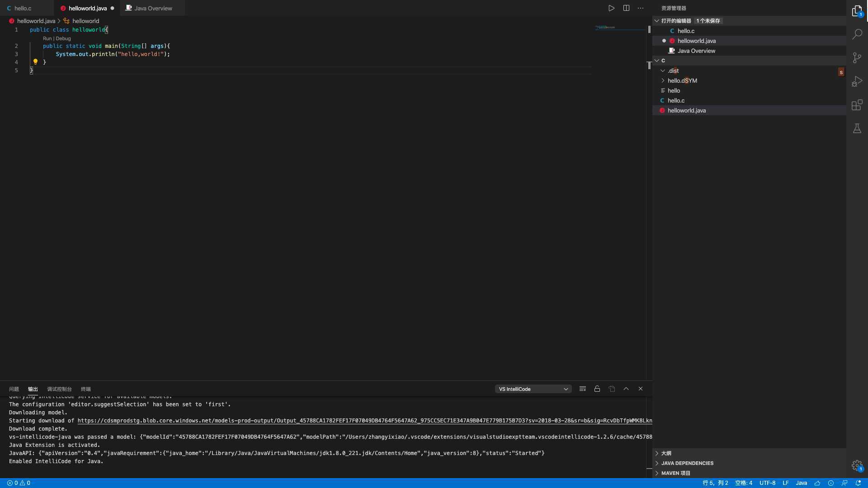Viewport: 868px width, 488px height.
Task: Switch to the helloworld.java editor tab
Action: pos(87,8)
